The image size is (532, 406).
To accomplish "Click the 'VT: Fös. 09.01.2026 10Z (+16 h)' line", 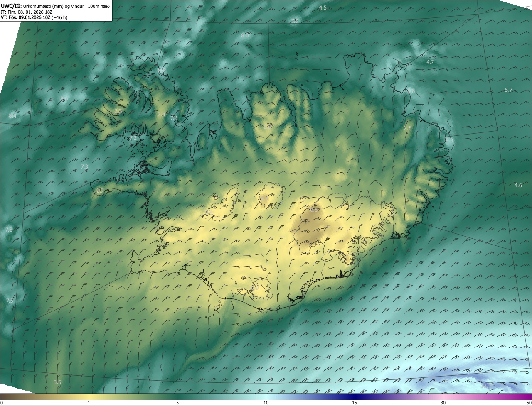I will coord(34,17).
